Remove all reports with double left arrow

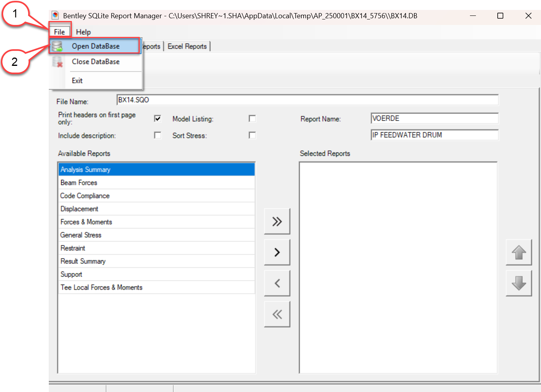click(x=277, y=314)
